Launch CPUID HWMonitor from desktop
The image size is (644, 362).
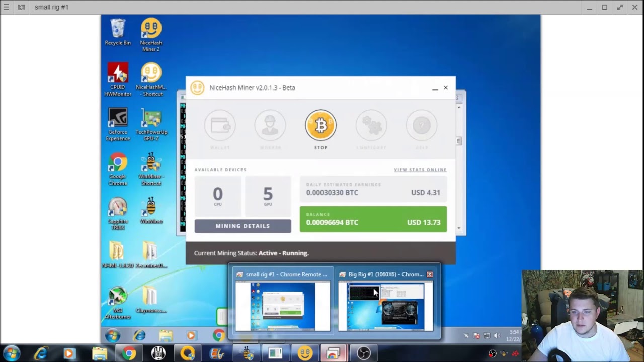click(x=118, y=79)
